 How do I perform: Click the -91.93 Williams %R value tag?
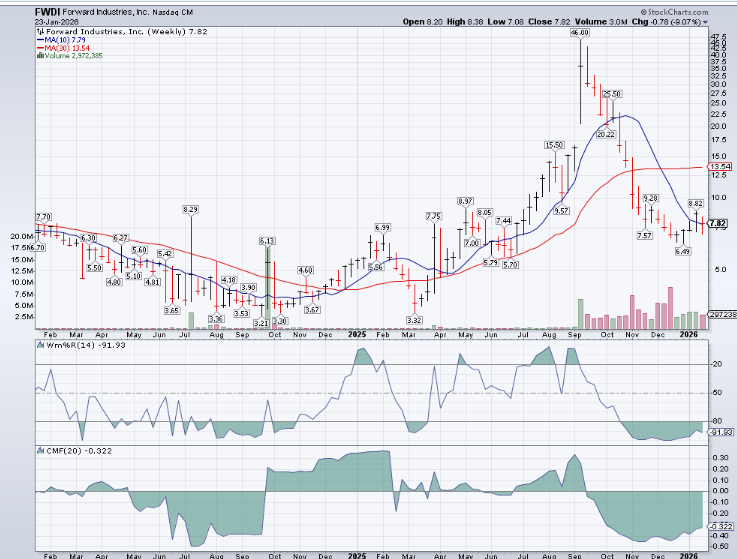(719, 432)
